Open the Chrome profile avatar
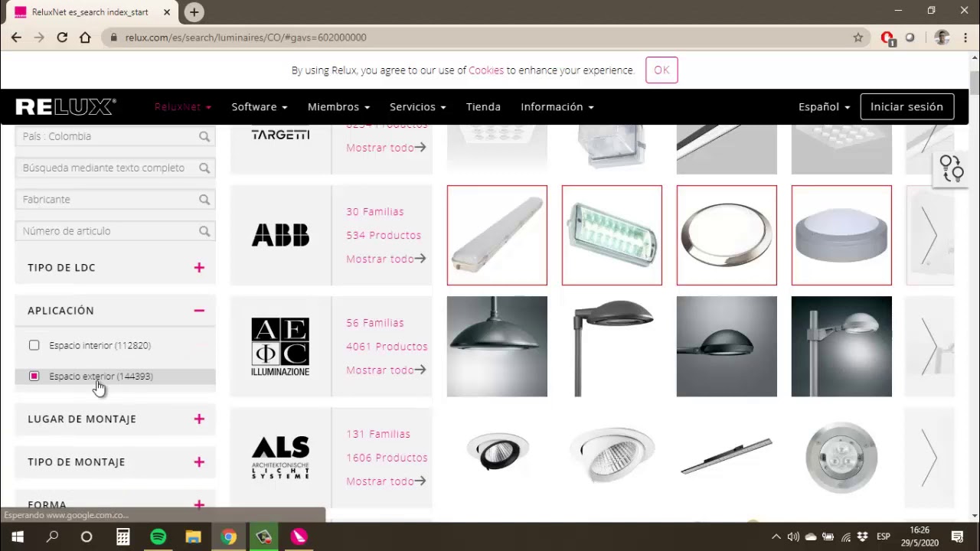Image resolution: width=980 pixels, height=551 pixels. click(x=942, y=37)
